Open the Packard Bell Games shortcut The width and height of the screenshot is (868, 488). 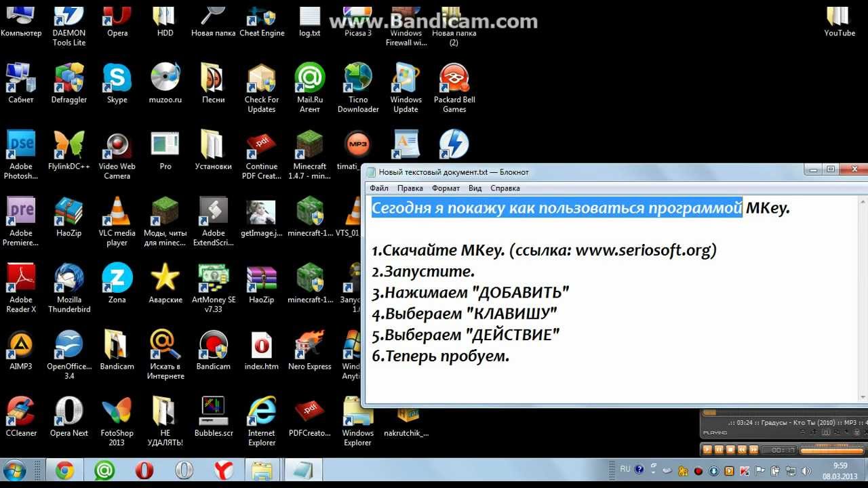click(x=454, y=88)
